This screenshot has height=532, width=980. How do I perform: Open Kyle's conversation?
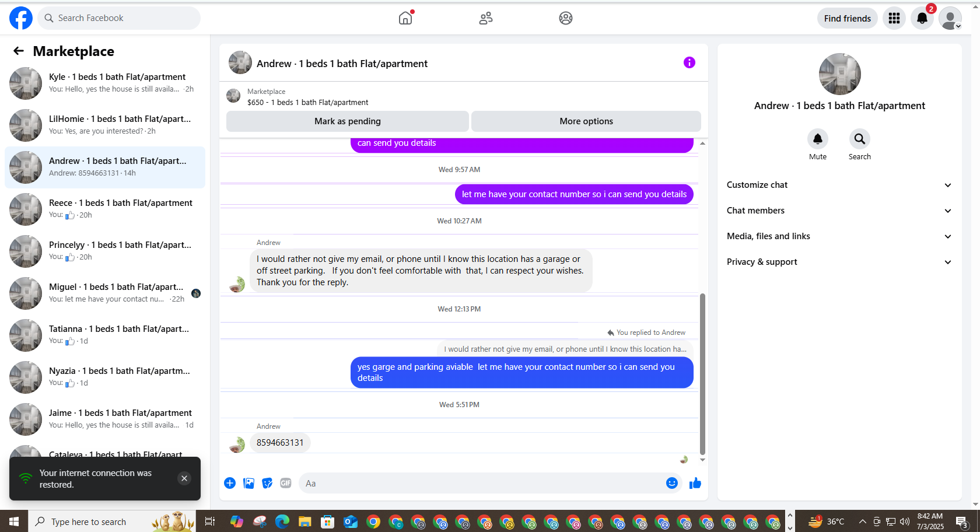coord(105,83)
